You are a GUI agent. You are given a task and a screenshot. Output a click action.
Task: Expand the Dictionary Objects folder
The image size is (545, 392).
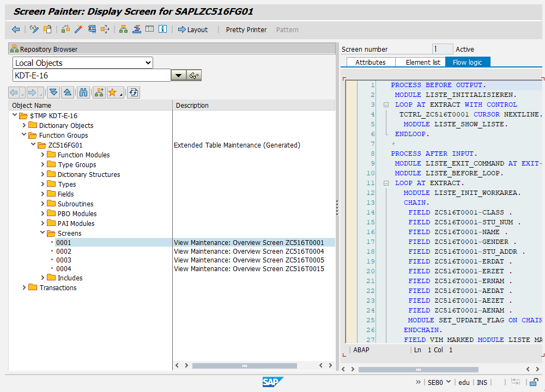pyautogui.click(x=24, y=125)
